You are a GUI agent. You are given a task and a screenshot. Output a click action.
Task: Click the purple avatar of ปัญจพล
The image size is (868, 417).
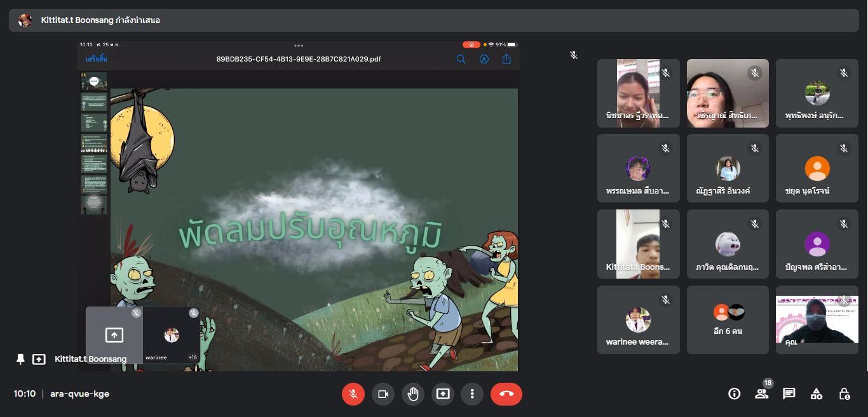pos(817,244)
